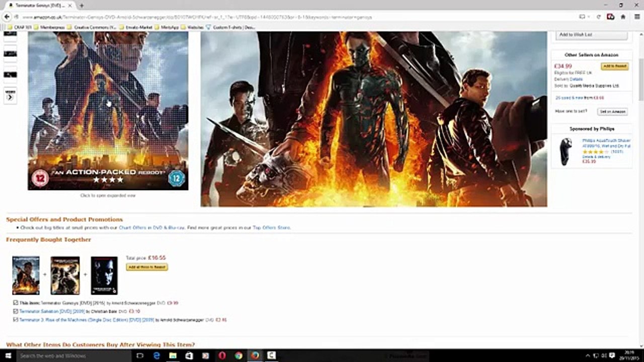Click the Philips shaver product thumbnail
The image size is (644, 362).
pyautogui.click(x=567, y=151)
